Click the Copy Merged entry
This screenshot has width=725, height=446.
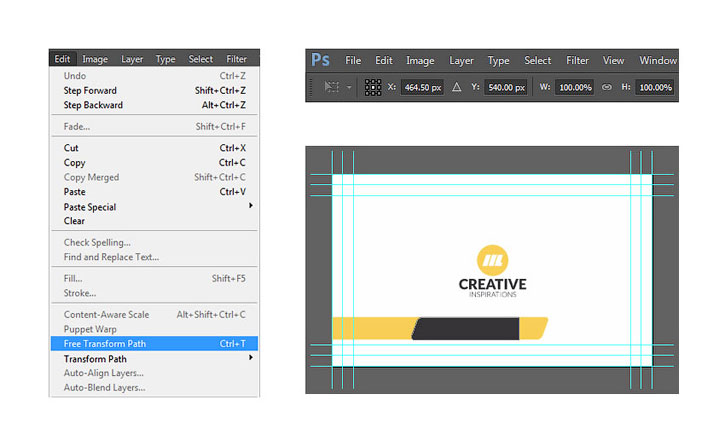pos(154,177)
